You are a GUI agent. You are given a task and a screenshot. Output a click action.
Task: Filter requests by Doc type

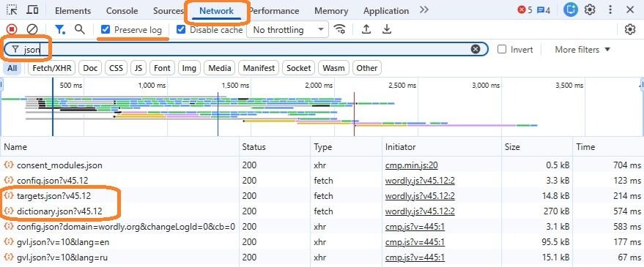[x=90, y=68]
